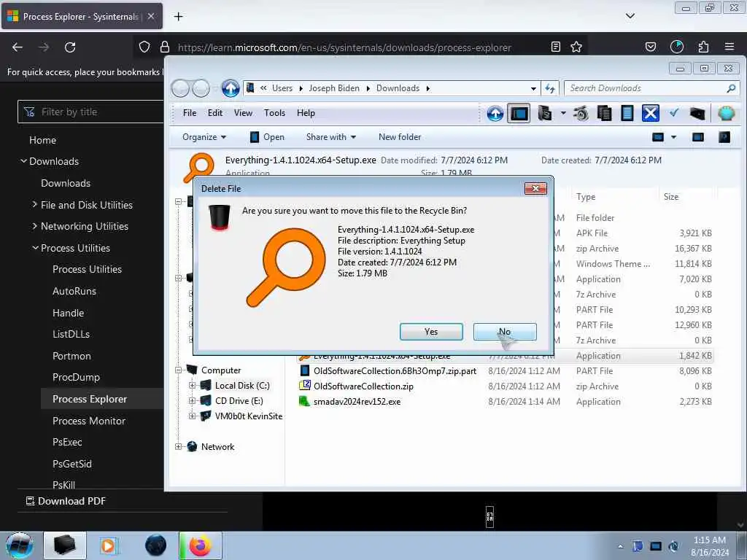Open Explorer help question mark icon
This screenshot has width=747, height=560.
[724, 137]
